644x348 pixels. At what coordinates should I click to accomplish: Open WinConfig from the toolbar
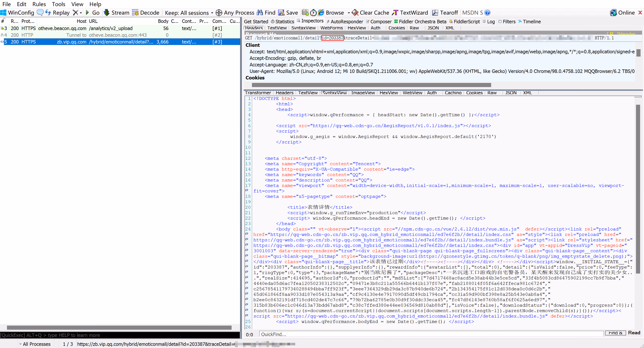[17, 13]
